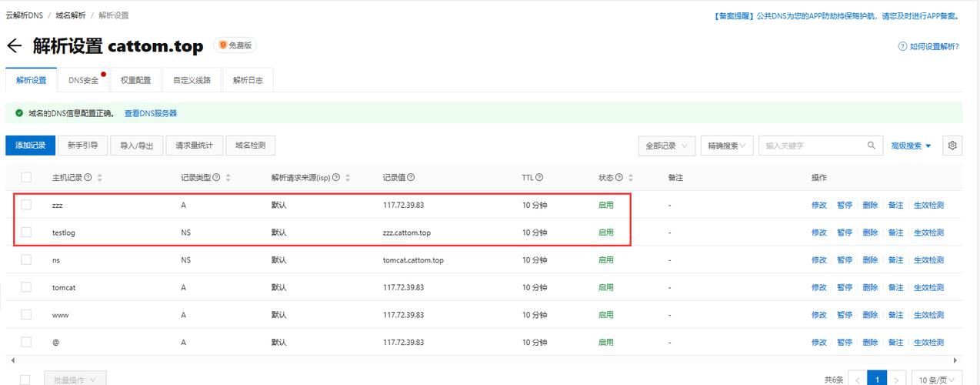
Task: Check the testlog record checkbox
Action: click(x=26, y=232)
